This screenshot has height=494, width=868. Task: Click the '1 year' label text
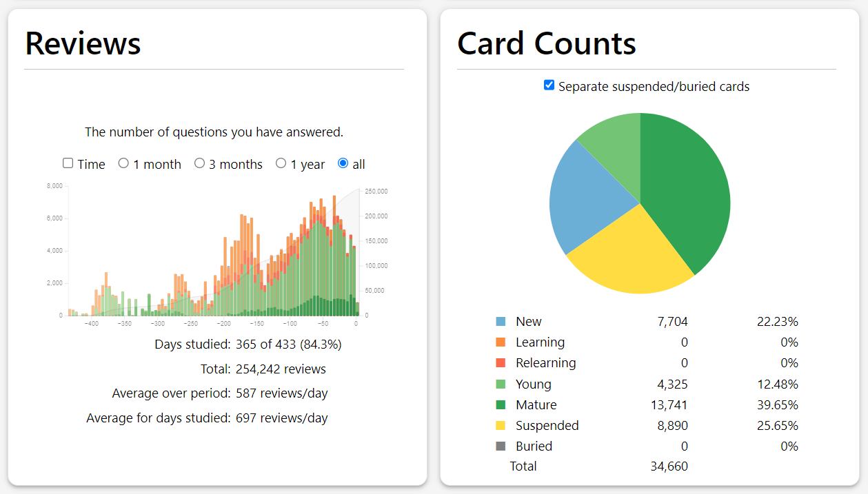[307, 164]
